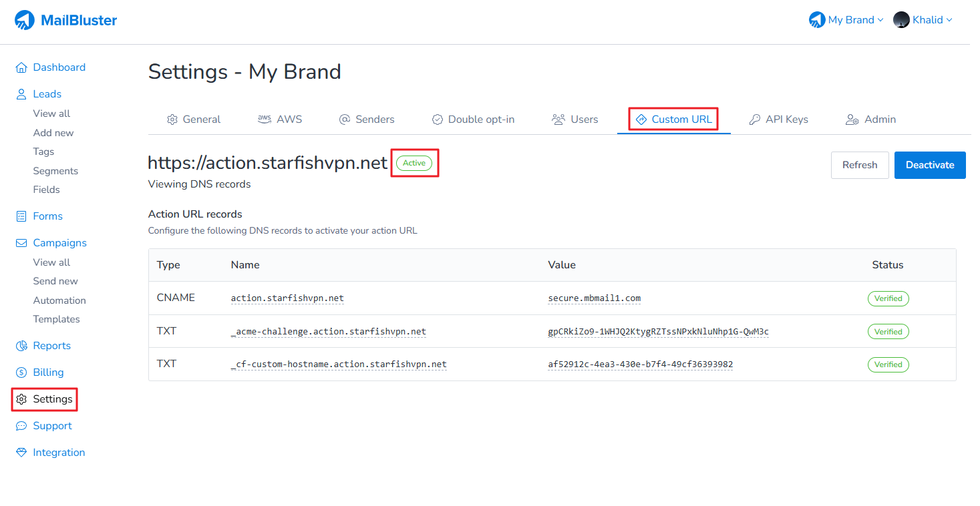Click the Integration diamond icon
980x506 pixels.
click(21, 453)
